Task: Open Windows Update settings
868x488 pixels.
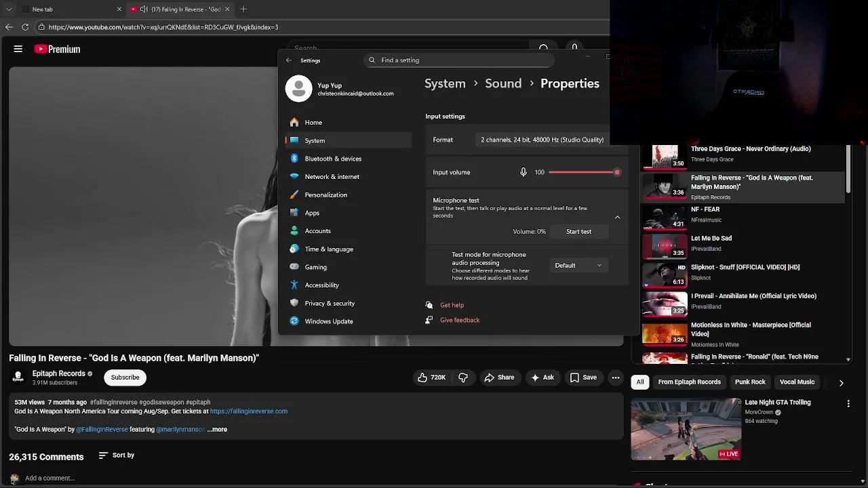Action: pos(349,321)
